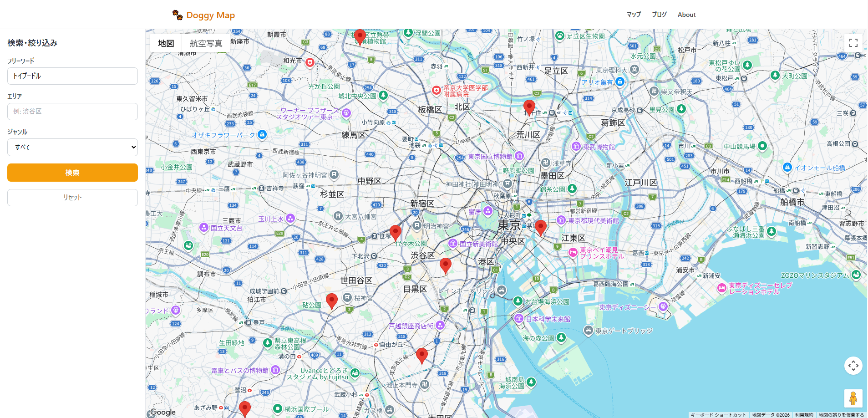Select the red pin southeast of 自由が丘
The image size is (868, 418).
point(422,356)
